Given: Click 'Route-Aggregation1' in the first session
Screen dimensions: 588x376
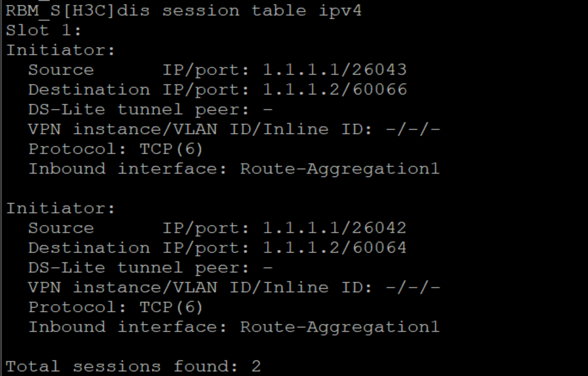Looking at the screenshot, I should tap(339, 169).
